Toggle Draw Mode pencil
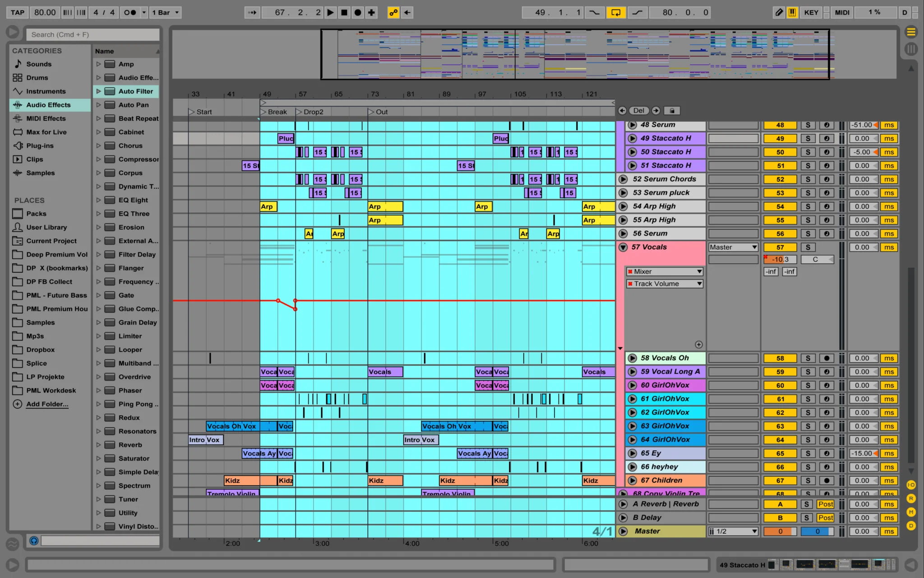Viewport: 924px width, 578px height. pos(779,13)
